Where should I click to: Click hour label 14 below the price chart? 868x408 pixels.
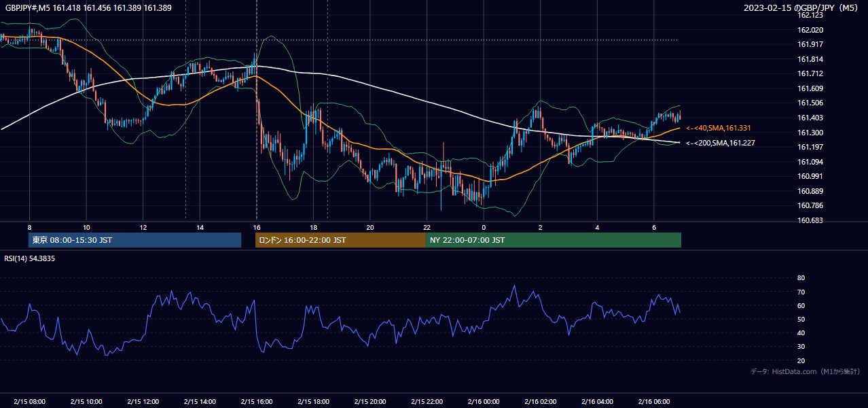[x=200, y=227]
